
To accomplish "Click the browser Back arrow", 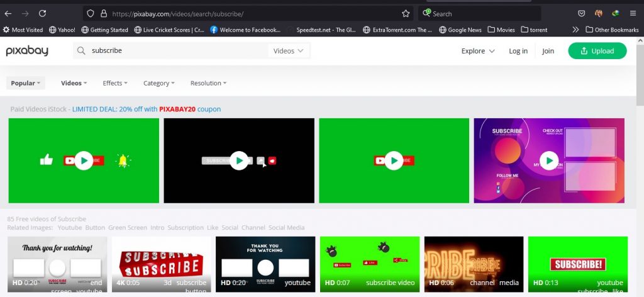I will pos(8,14).
